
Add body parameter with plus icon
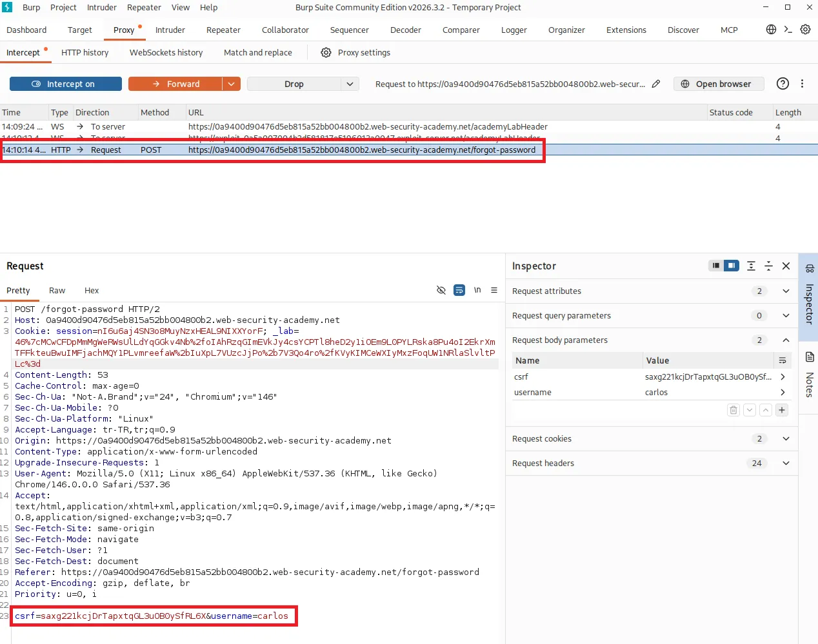782,410
